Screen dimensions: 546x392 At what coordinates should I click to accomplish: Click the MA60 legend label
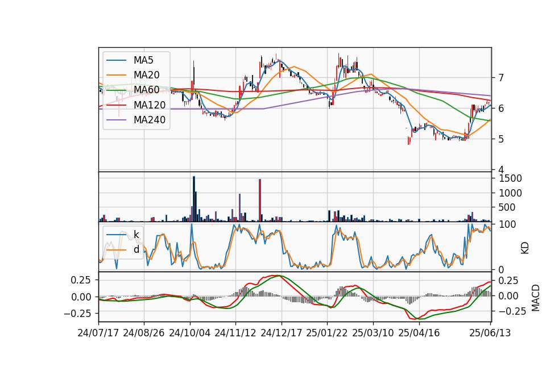(146, 90)
